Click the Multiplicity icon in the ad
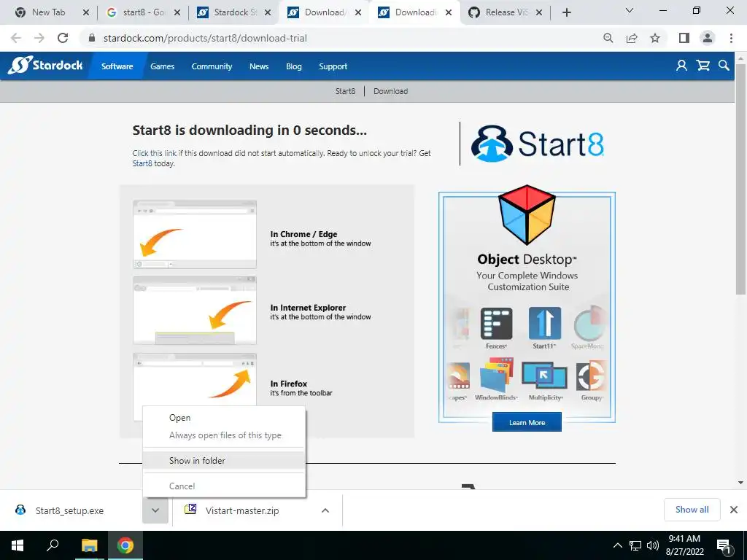The height and width of the screenshot is (560, 747). coord(544,376)
